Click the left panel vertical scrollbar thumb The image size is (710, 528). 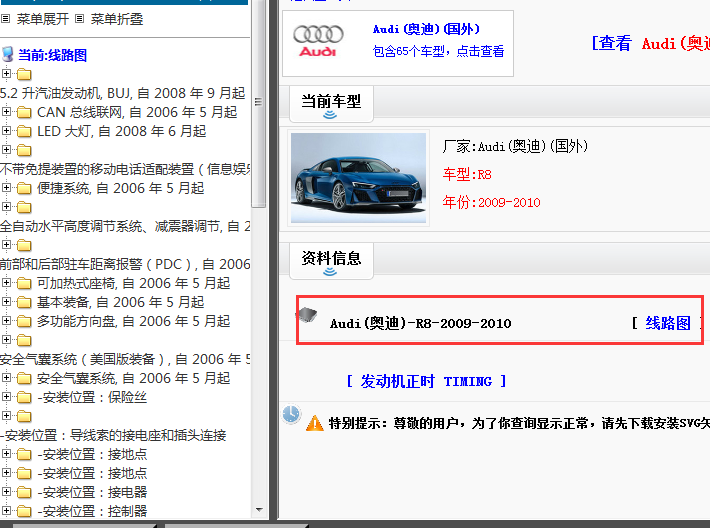258,102
